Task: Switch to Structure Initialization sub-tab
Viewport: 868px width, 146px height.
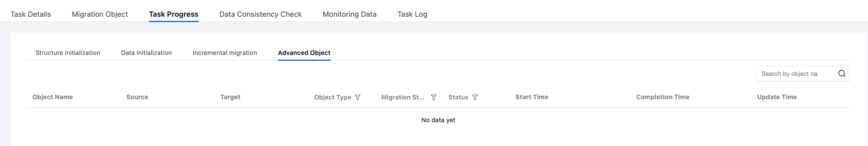Action: 68,53
